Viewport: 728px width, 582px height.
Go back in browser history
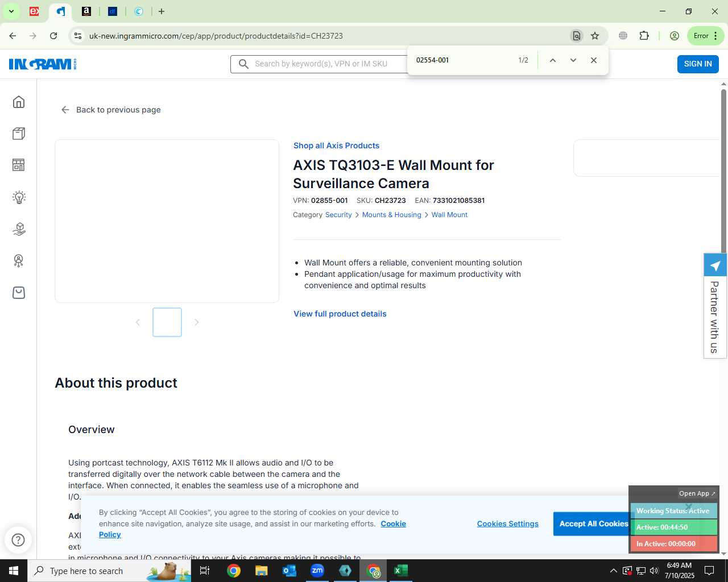coord(13,36)
